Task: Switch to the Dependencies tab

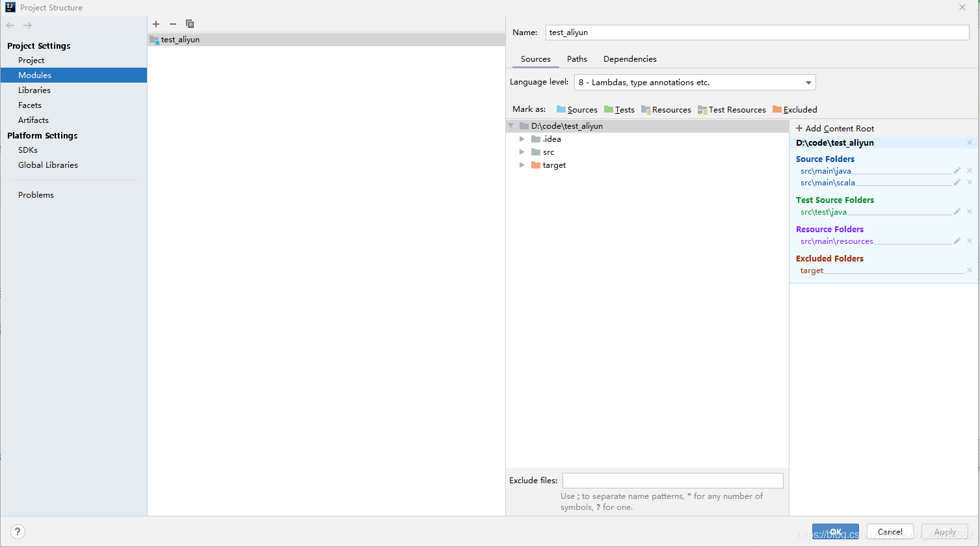Action: 630,59
